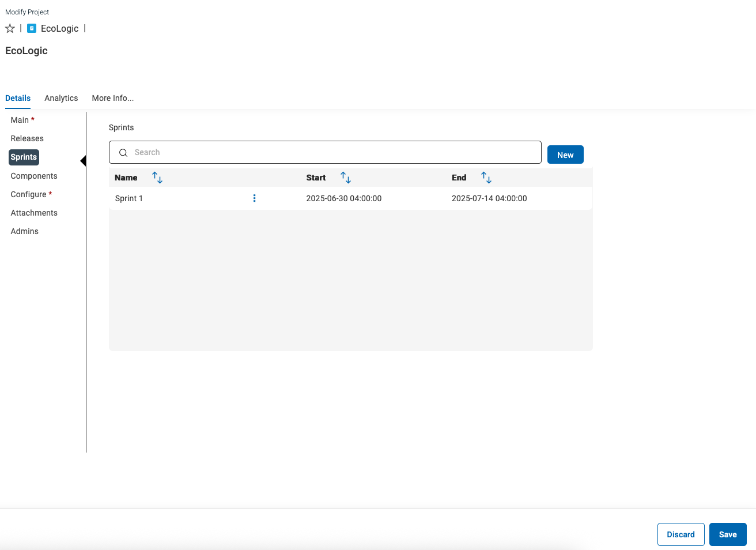Switch to the Analytics tab
Viewport: 756px width, 550px height.
[61, 98]
